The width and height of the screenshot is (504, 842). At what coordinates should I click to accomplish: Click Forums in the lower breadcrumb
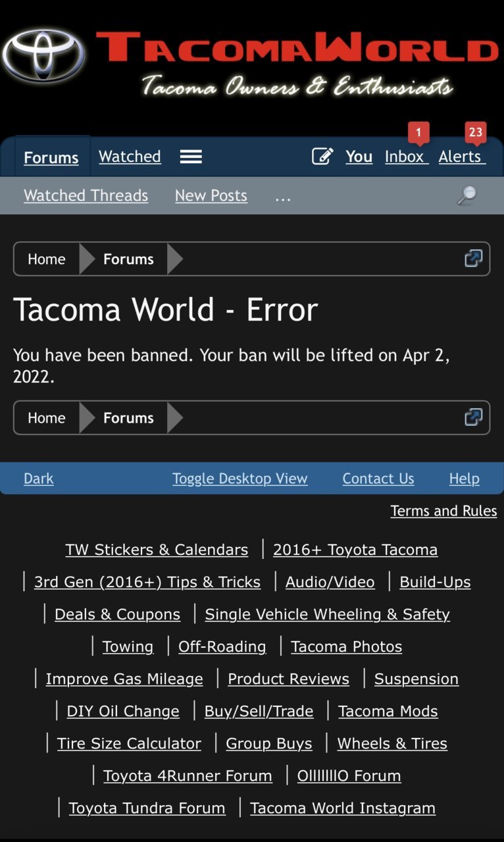pos(128,417)
